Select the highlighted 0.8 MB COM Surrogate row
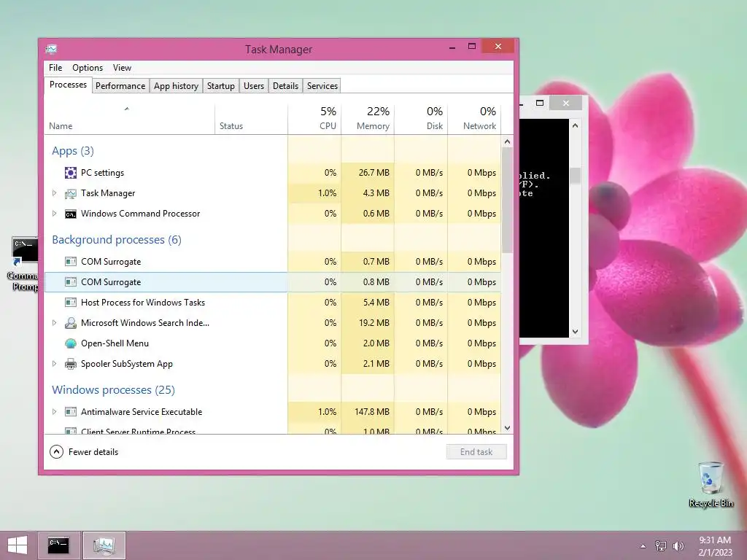The height and width of the screenshot is (560, 747). point(273,282)
